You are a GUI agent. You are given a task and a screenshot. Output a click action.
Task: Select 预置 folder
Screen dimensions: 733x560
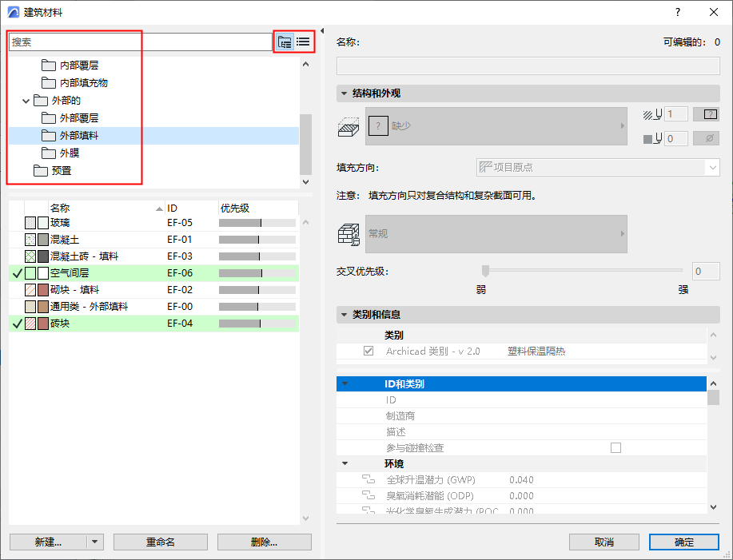point(53,170)
